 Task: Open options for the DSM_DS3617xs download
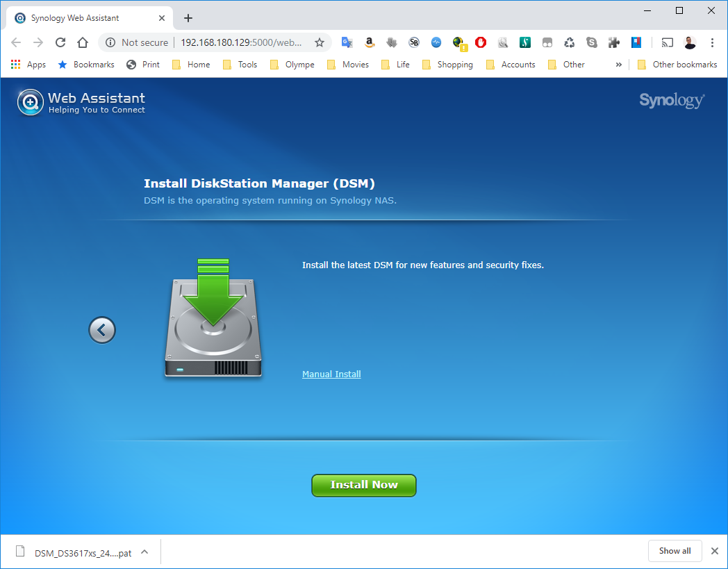(144, 552)
